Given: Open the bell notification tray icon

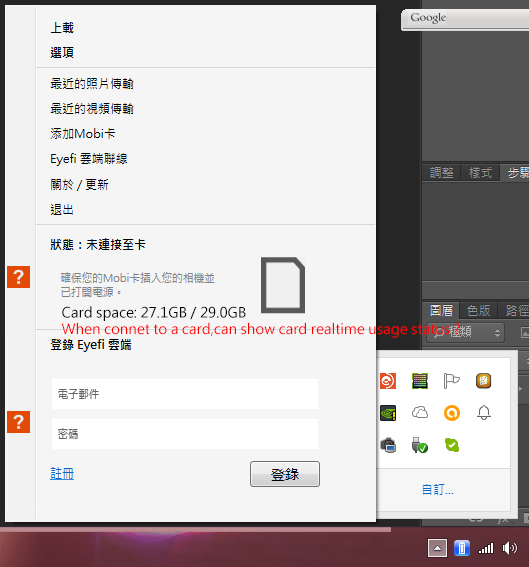Looking at the screenshot, I should (x=483, y=413).
